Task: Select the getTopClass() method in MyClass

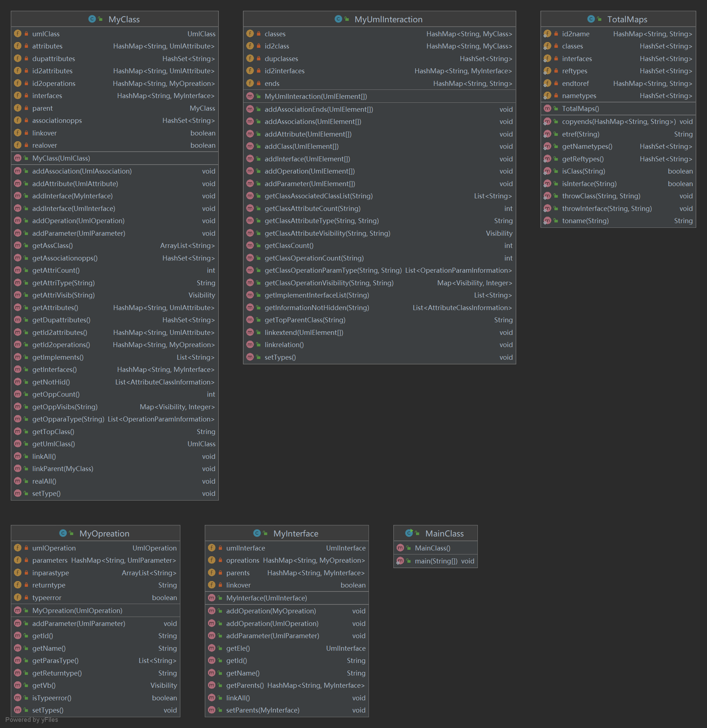Action: (53, 432)
